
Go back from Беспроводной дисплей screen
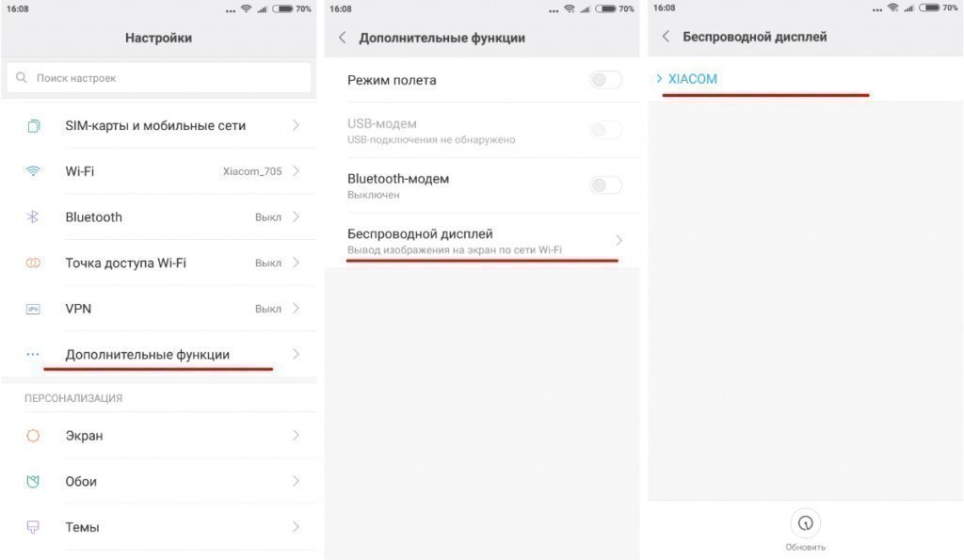coord(666,37)
